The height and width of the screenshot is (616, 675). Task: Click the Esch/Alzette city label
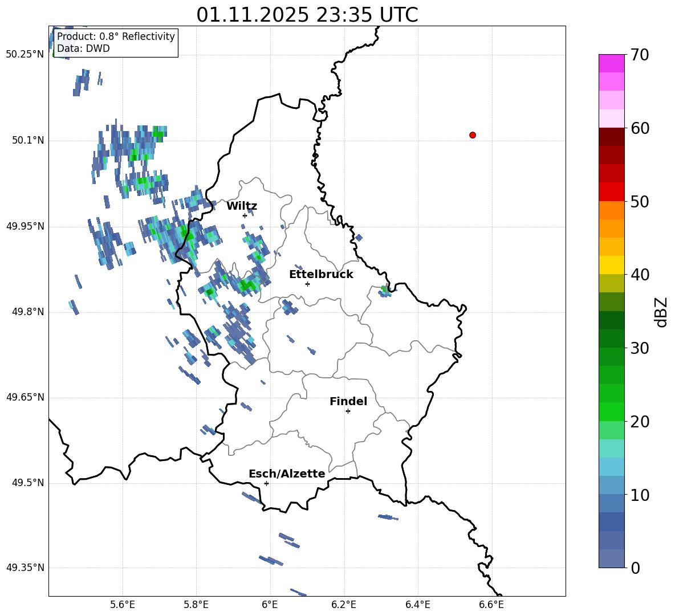coord(287,474)
